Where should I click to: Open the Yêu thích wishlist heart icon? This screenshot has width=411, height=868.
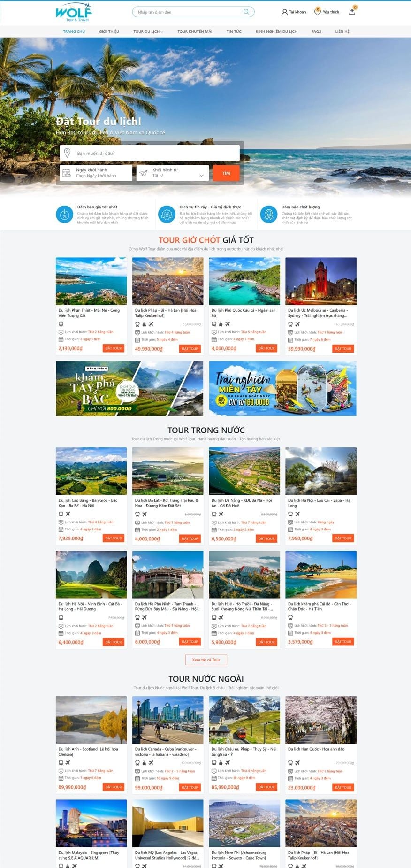coord(318,11)
